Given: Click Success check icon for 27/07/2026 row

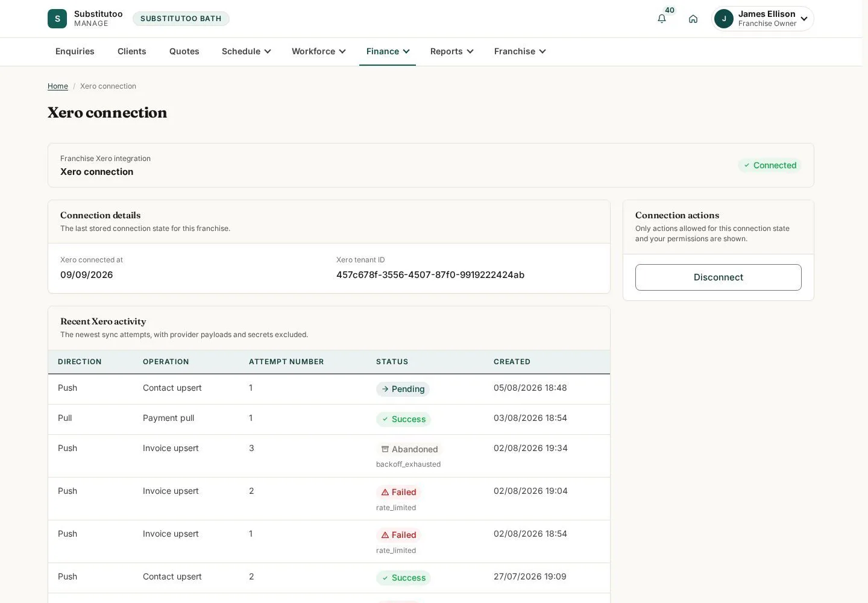Looking at the screenshot, I should [x=385, y=578].
